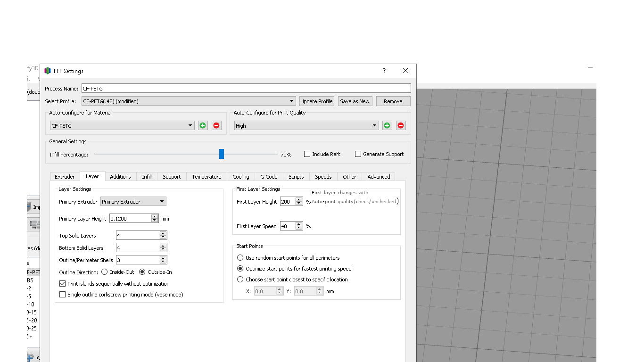The height and width of the screenshot is (362, 644).
Task: Select Inside-Out outline direction
Action: pyautogui.click(x=104, y=272)
